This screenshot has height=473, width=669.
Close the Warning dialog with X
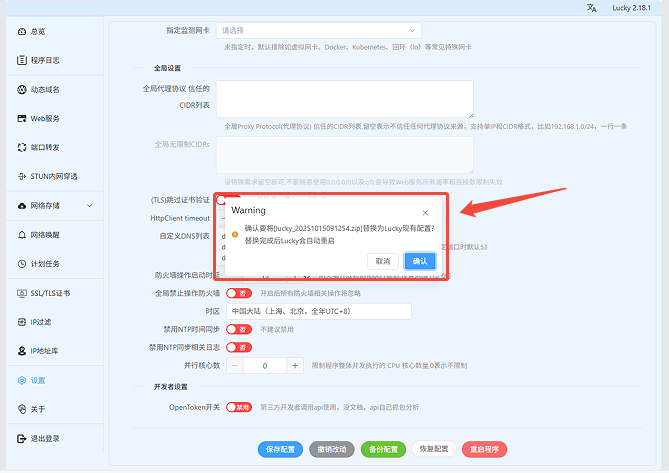pos(425,212)
